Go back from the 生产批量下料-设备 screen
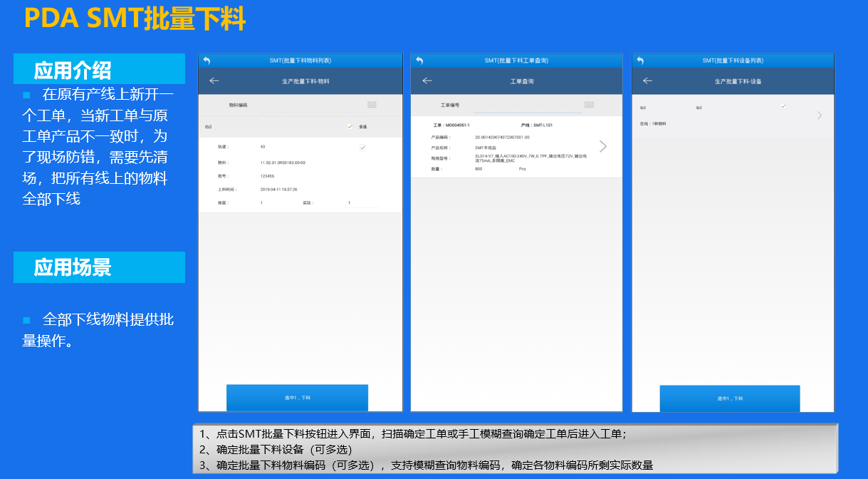 pyautogui.click(x=647, y=81)
